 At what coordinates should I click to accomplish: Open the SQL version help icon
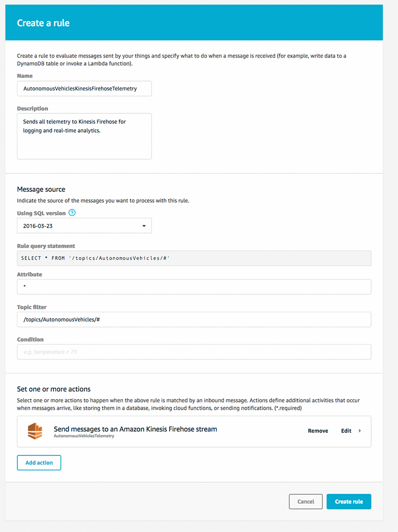point(72,213)
